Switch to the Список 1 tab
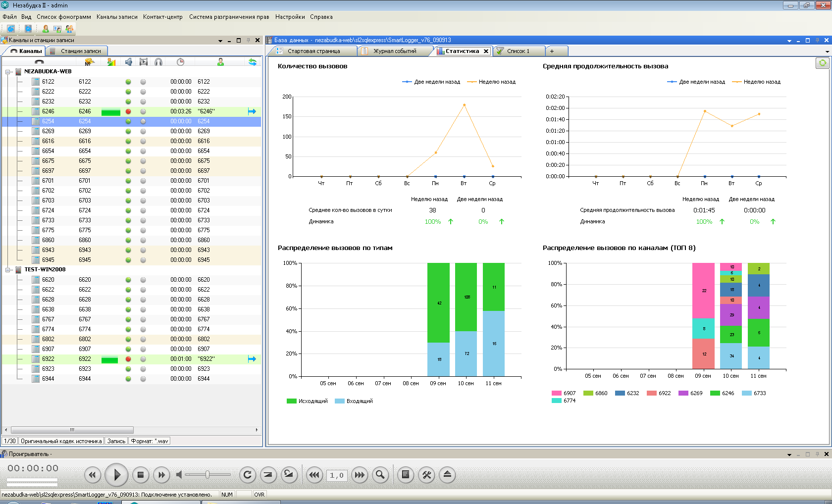The image size is (832, 504). [x=518, y=51]
